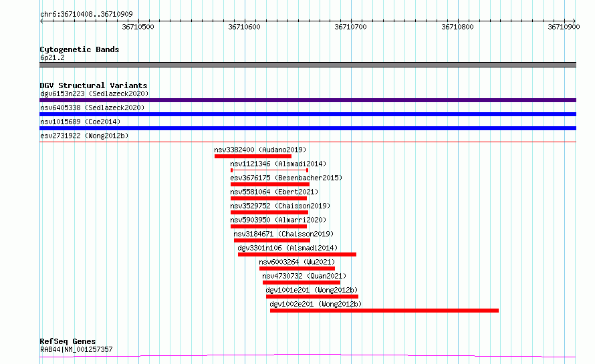Open the nsv1121346 (Alsmadi2014) label
Viewport: 595px width, 364px height.
(278, 164)
